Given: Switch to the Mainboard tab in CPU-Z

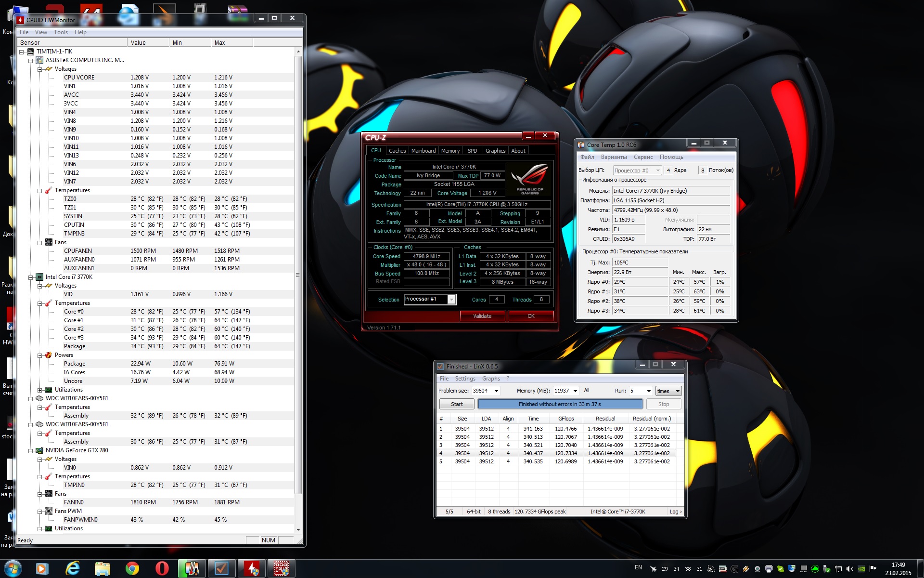Looking at the screenshot, I should tap(423, 151).
